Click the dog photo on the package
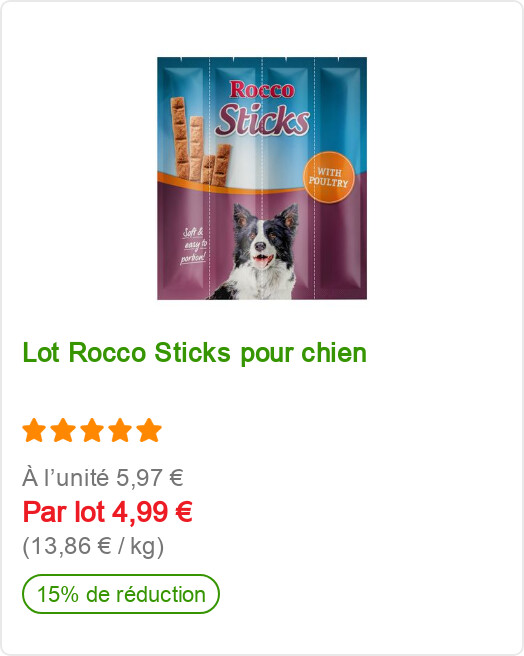Image resolution: width=524 pixels, height=656 pixels. 259,251
